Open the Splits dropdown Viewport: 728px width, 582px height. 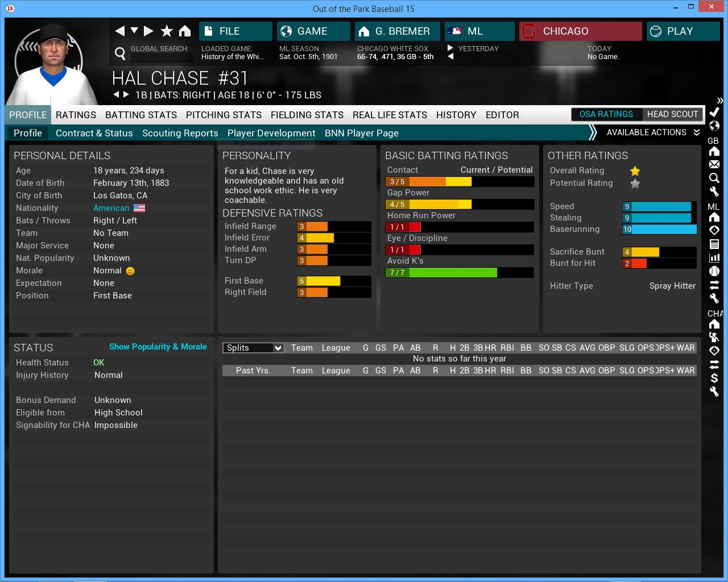click(253, 348)
